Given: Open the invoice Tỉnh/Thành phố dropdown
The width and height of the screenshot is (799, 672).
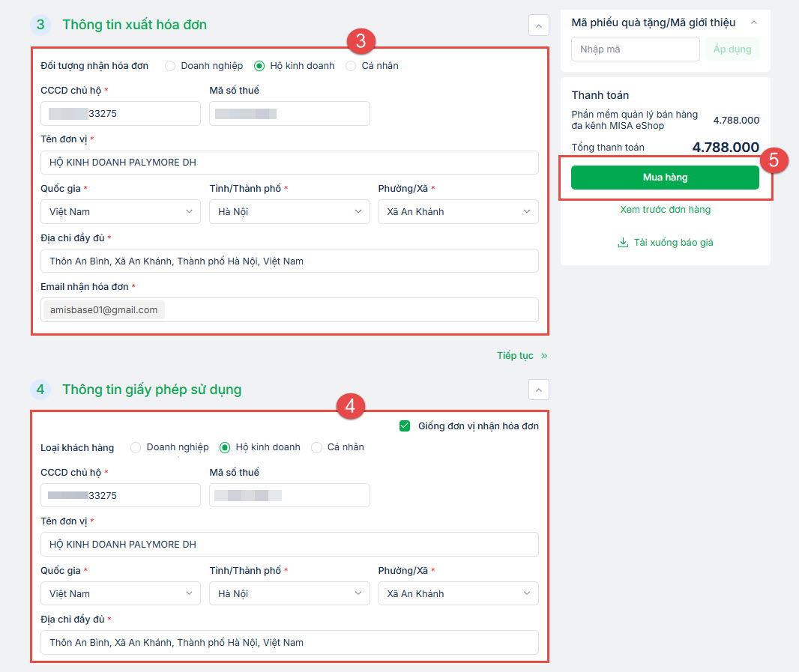Looking at the screenshot, I should [x=289, y=212].
